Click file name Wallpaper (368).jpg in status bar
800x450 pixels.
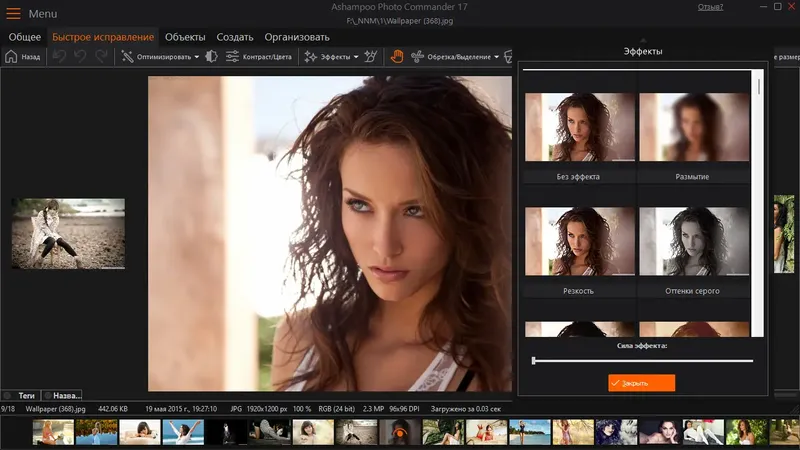tap(56, 409)
